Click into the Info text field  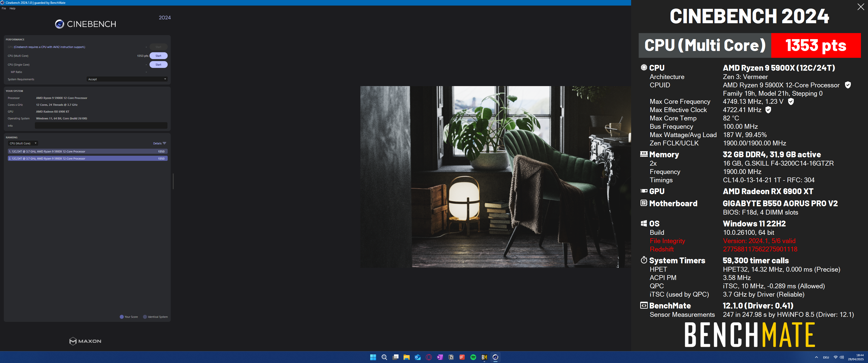click(x=101, y=126)
